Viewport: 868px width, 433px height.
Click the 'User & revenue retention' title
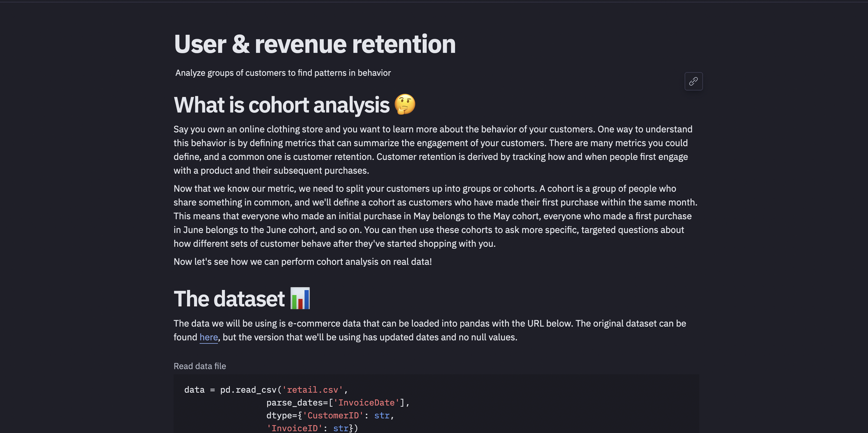coord(315,44)
